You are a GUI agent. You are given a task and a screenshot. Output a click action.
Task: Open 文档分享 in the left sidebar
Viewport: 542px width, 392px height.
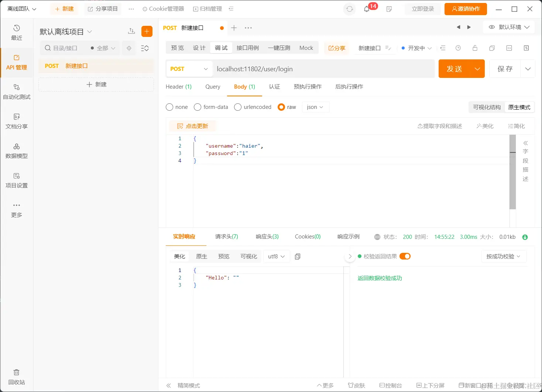click(x=17, y=121)
